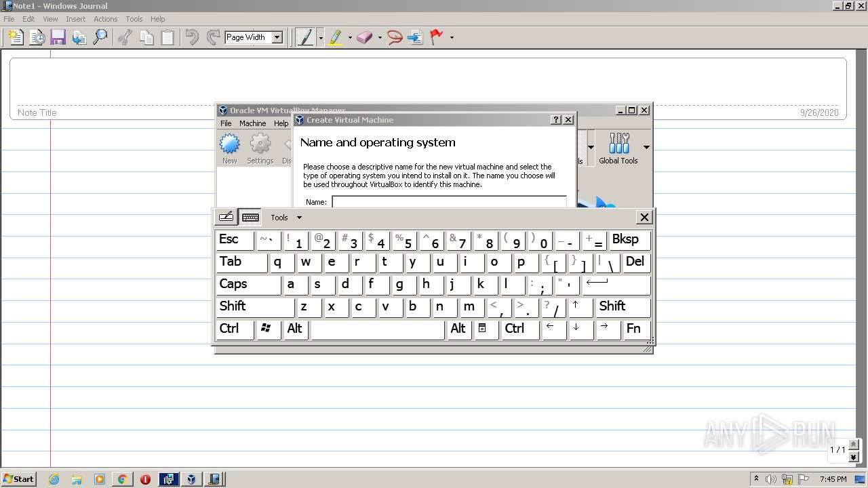
Task: Tap the up arrow key on keyboard
Action: [x=581, y=307]
